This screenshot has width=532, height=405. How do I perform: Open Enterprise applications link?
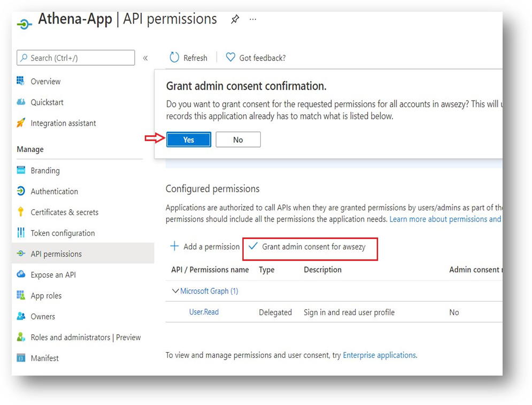(x=379, y=355)
